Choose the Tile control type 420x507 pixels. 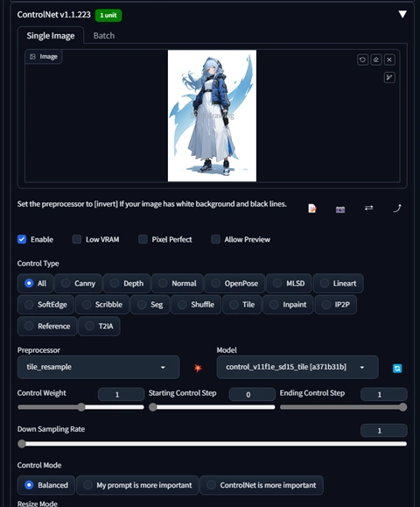click(242, 305)
